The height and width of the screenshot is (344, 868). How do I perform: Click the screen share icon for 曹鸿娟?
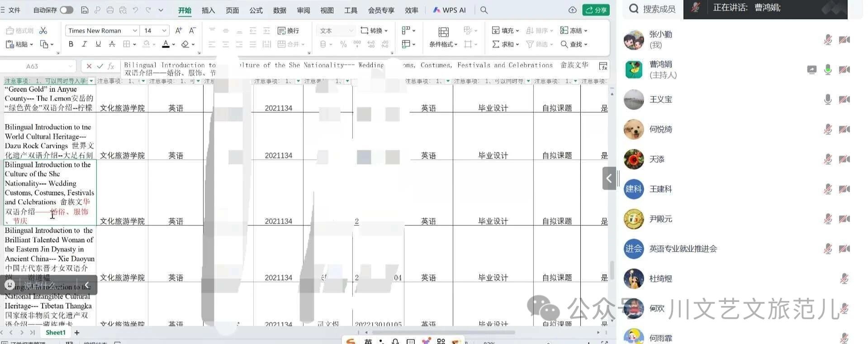812,70
